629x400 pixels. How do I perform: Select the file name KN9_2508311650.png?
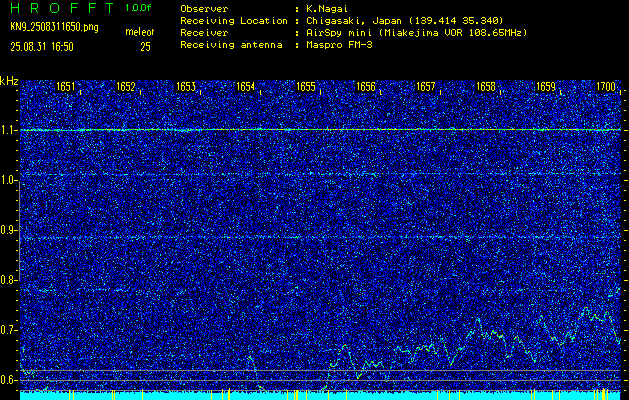(x=54, y=28)
